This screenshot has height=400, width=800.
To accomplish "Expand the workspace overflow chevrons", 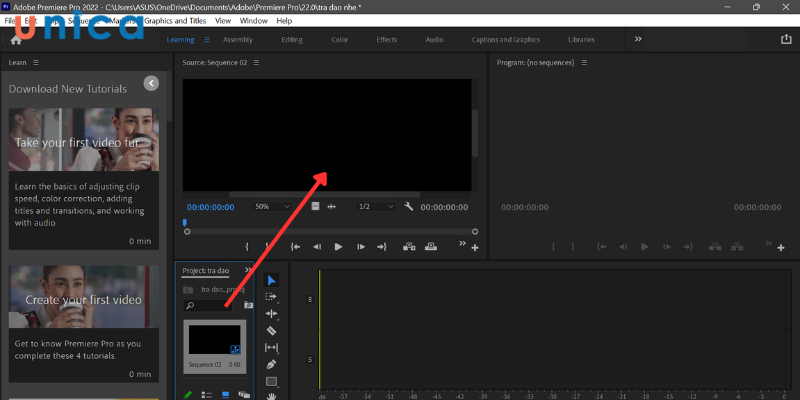I will click(x=638, y=40).
